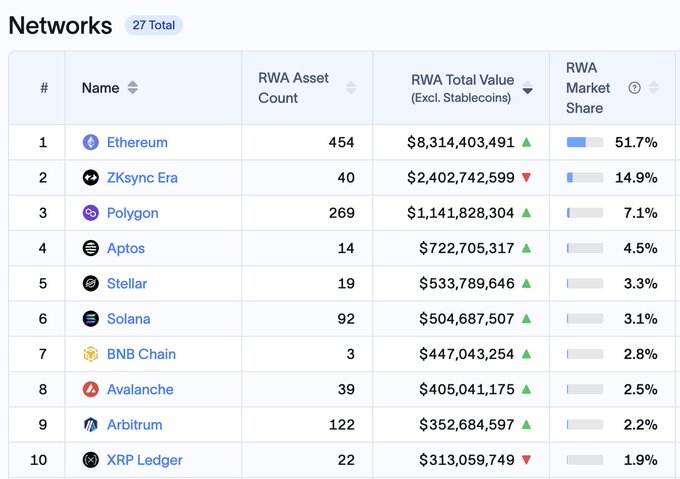Viewport: 680px width, 479px height.
Task: Click the Solana logo icon
Action: 90,319
